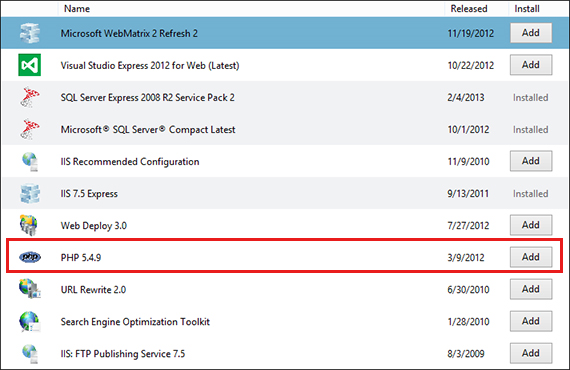This screenshot has height=370, width=570.
Task: Click the IIS 7.5 Express icon
Action: pos(29,193)
